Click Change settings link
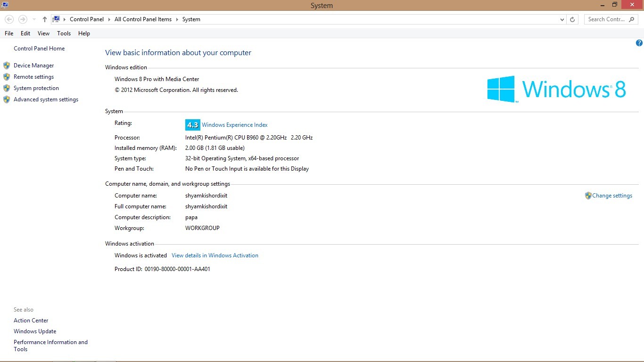Viewport: 644px width, 362px height. (612, 196)
